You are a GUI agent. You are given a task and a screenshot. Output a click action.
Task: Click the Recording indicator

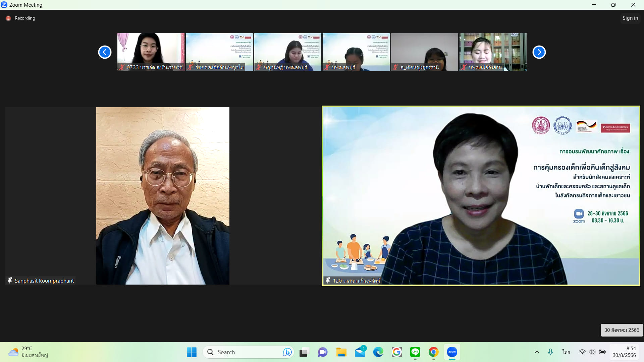click(x=21, y=18)
